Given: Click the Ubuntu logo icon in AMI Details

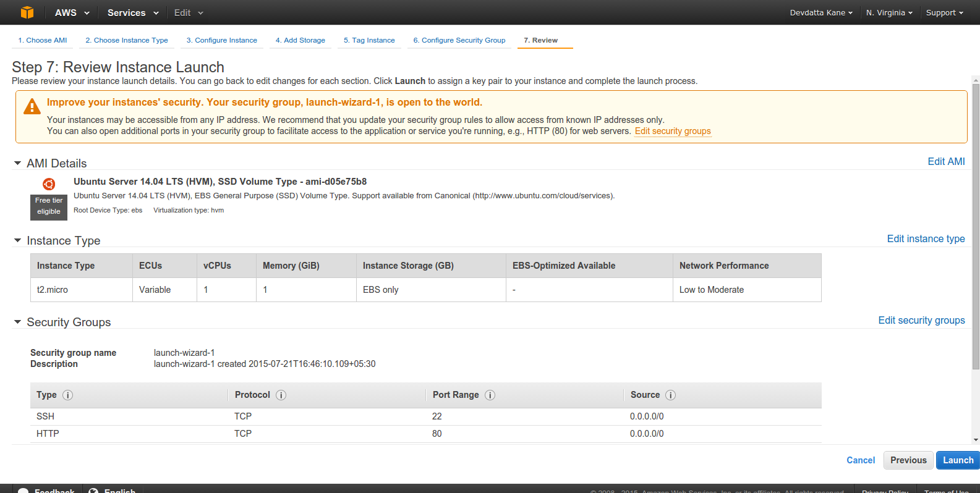Looking at the screenshot, I should point(49,184).
